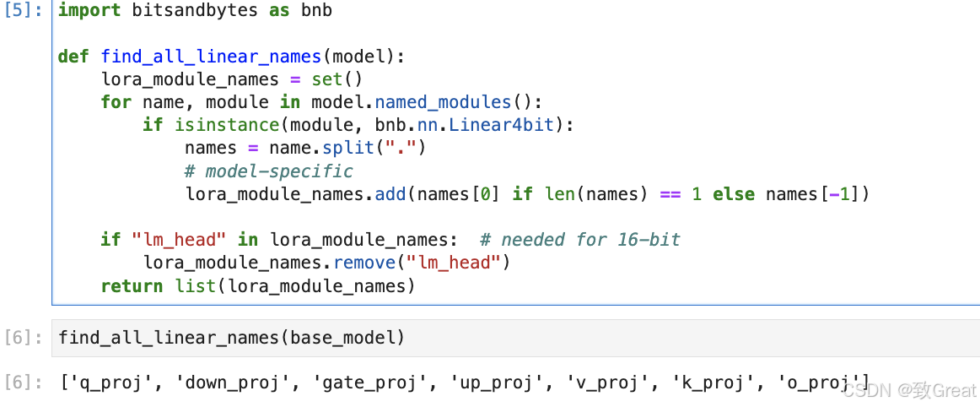Click the '# needed for 16-bit' comment
Screen dimensions: 980x407
[579, 239]
